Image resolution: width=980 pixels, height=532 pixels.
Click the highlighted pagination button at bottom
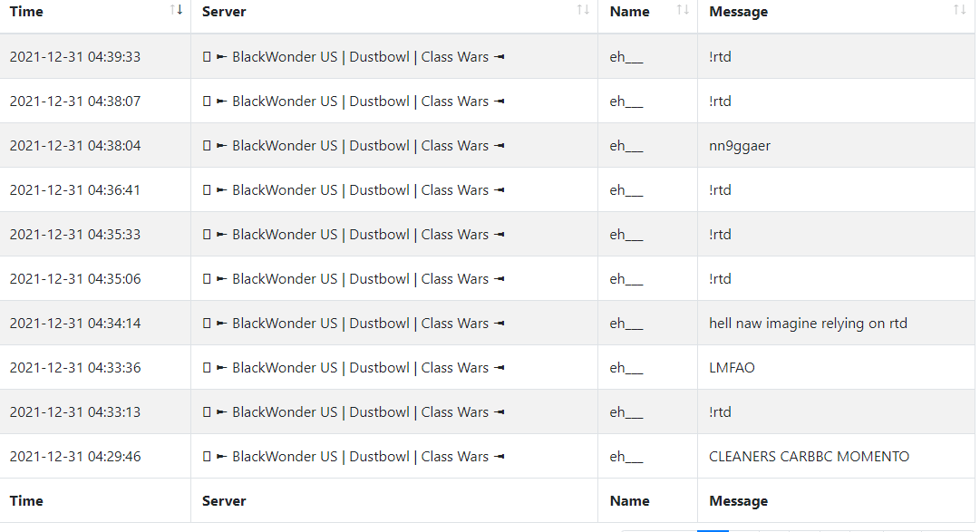(x=713, y=530)
